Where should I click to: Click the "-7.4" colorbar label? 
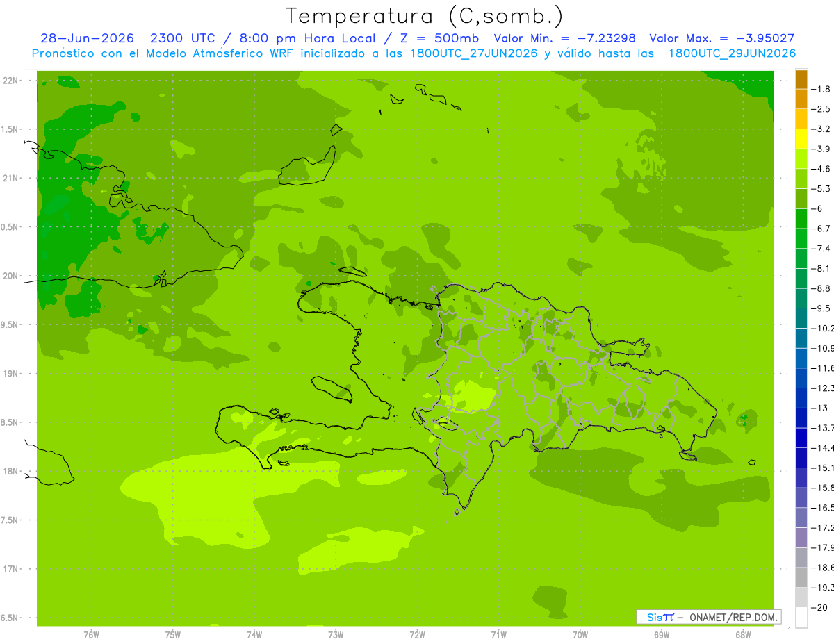tap(821, 249)
